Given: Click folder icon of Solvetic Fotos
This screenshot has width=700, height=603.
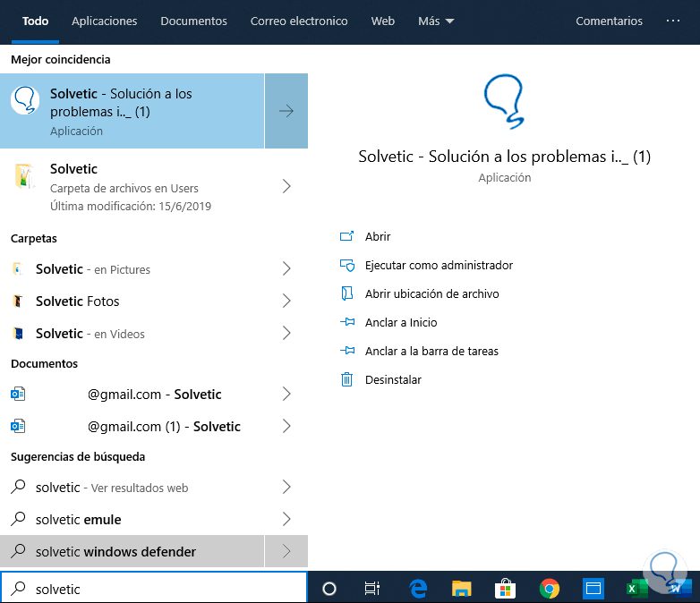Looking at the screenshot, I should point(18,301).
